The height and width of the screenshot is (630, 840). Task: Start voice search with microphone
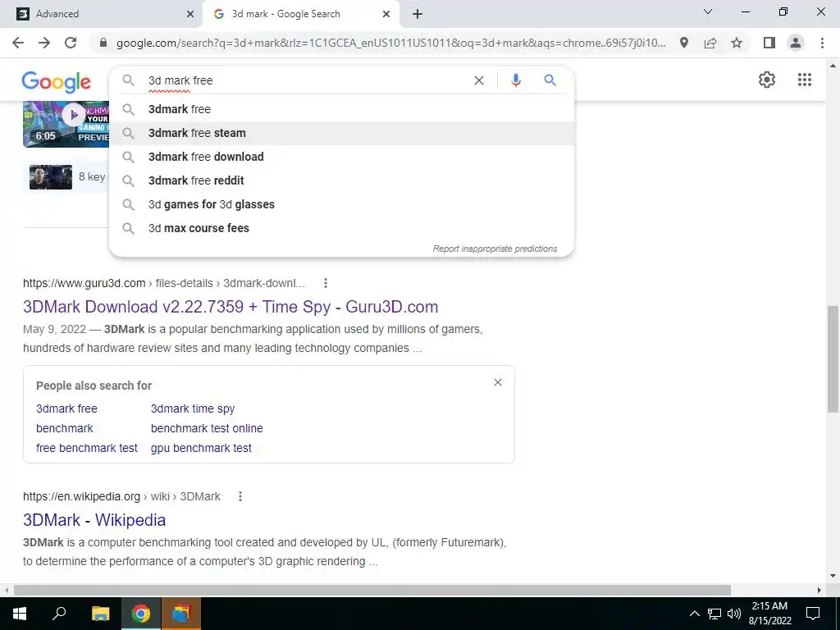[515, 80]
